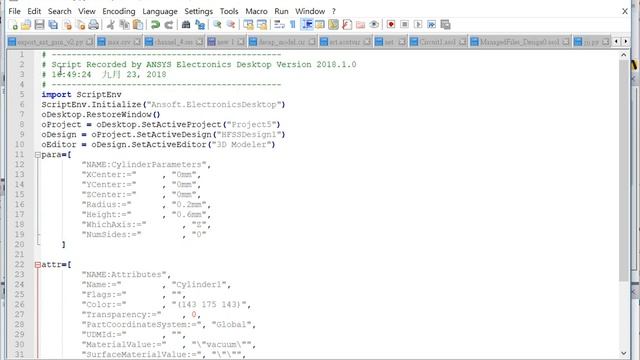
Task: Click the vertical scrollbar down arrow
Action: (624, 353)
